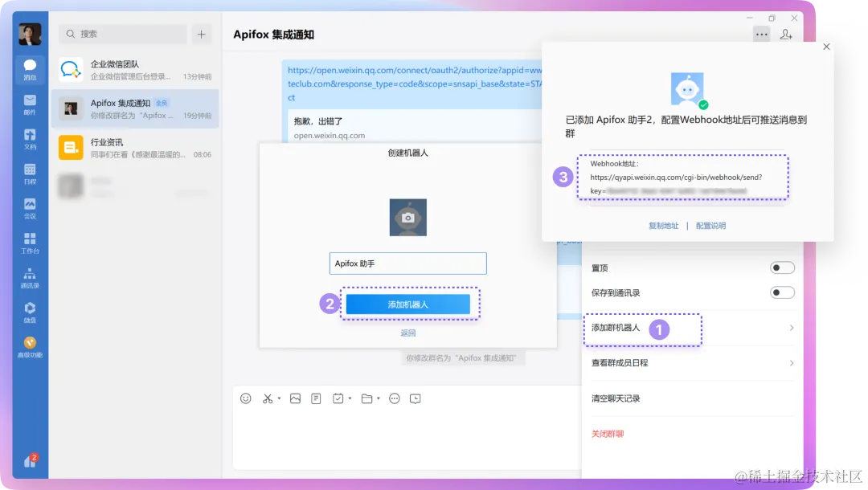Open the notification icon with badge 2

[31, 460]
